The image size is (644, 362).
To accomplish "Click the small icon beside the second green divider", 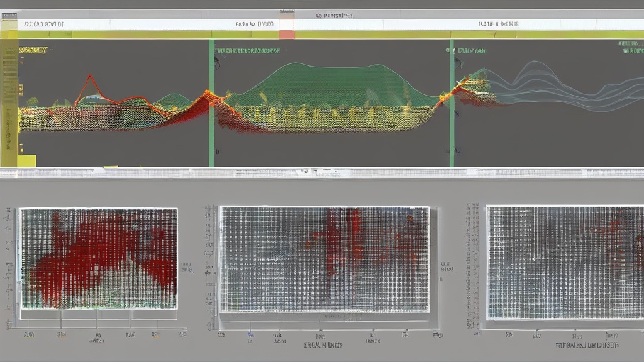I will click(458, 62).
